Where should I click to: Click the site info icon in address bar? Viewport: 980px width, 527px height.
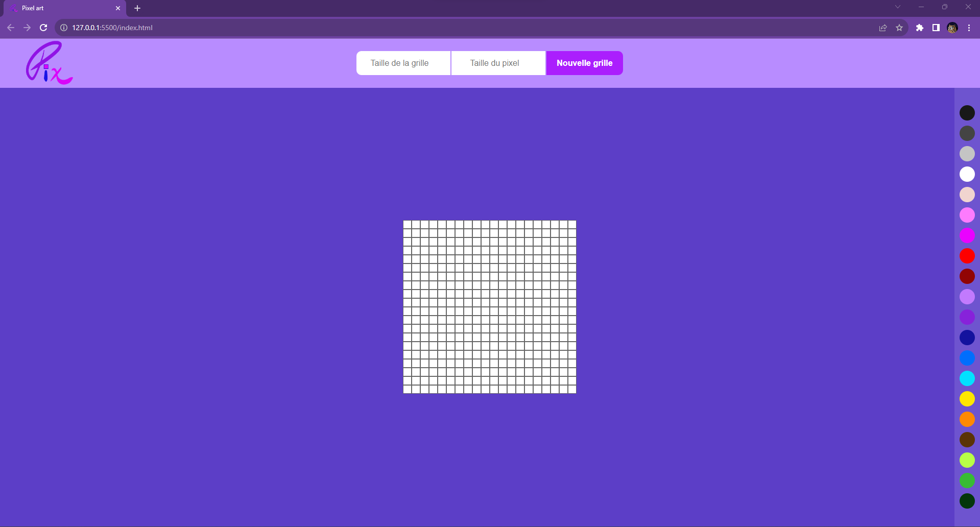coord(63,28)
